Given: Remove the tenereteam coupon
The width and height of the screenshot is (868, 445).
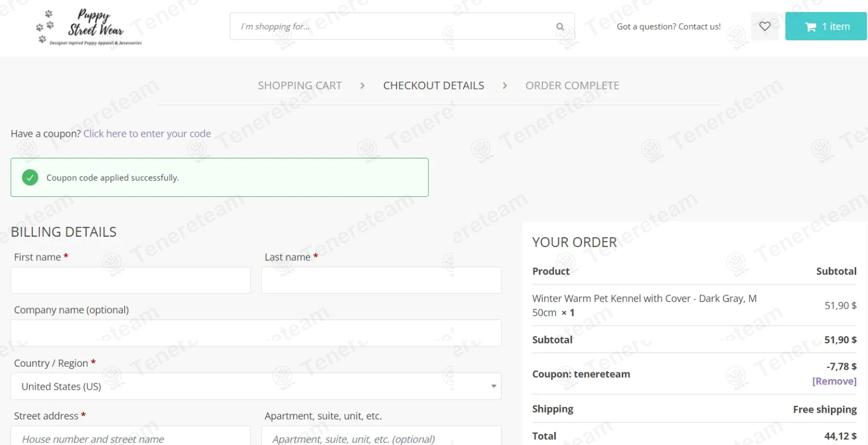Looking at the screenshot, I should [x=834, y=381].
